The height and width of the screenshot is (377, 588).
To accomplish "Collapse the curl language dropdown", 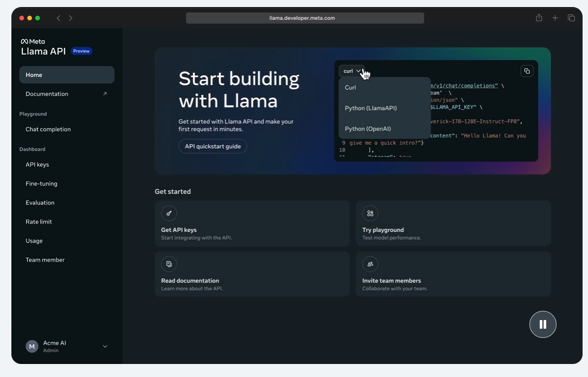I will click(351, 71).
